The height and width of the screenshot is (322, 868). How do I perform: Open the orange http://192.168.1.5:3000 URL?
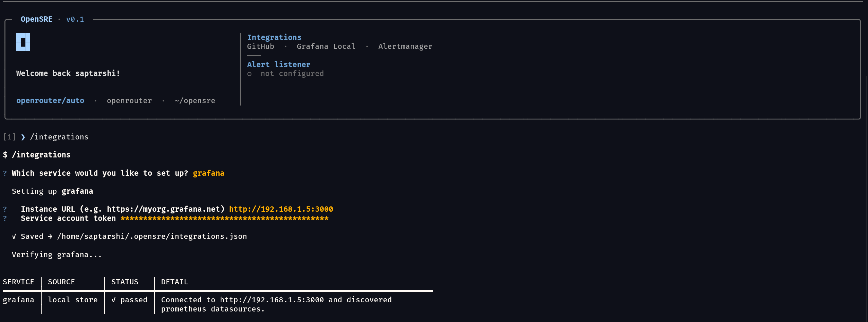coord(281,209)
